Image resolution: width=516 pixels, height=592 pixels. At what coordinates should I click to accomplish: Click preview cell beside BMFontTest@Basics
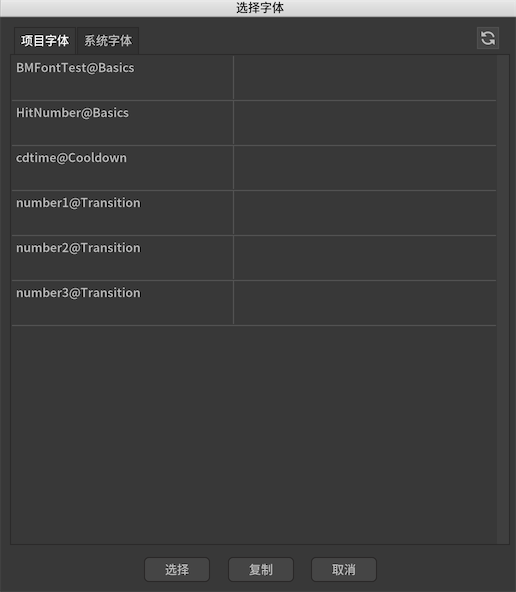click(365, 78)
